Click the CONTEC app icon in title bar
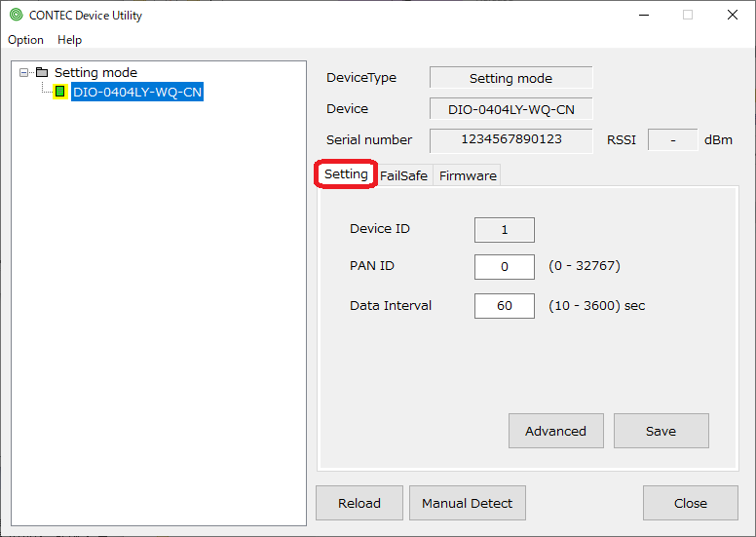This screenshot has height=537, width=756. click(x=16, y=15)
